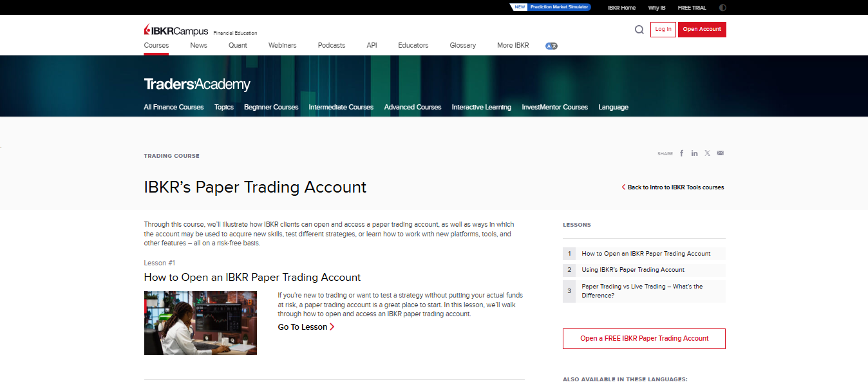This screenshot has height=389, width=868.
Task: Open the Podcasts nav item
Action: 332,46
